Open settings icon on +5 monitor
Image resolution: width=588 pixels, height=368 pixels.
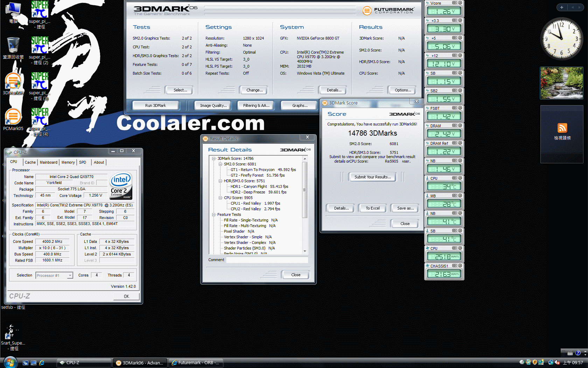pos(455,38)
